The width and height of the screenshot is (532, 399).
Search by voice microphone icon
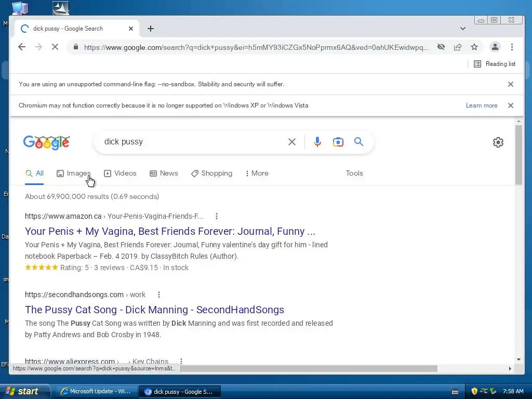pos(317,142)
